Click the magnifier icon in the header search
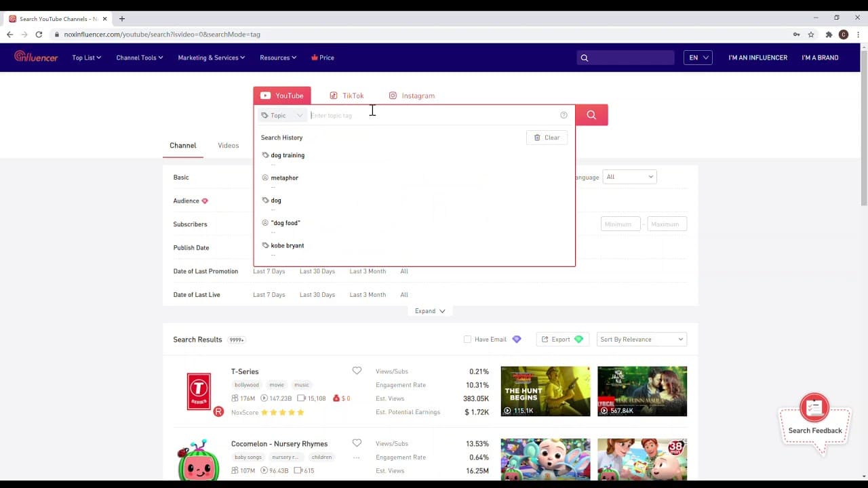This screenshot has width=868, height=488. tap(585, 58)
